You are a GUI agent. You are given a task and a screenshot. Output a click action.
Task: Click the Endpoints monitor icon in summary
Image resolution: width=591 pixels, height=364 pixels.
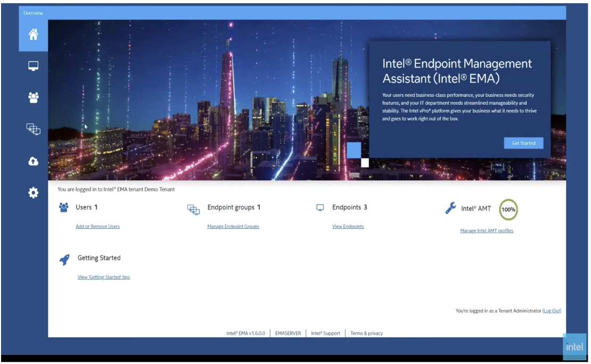pos(321,208)
